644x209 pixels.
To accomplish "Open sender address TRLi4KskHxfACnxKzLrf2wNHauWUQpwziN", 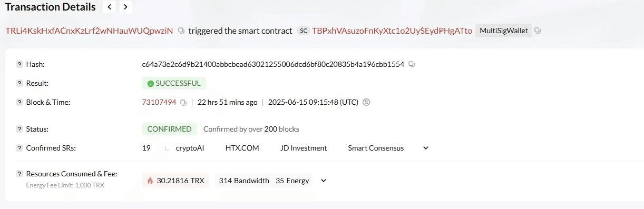I will pyautogui.click(x=89, y=31).
